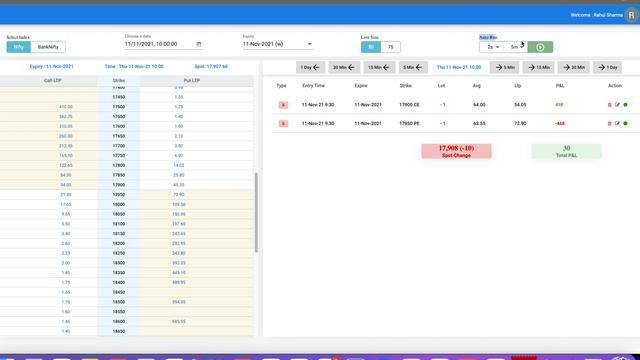The width and height of the screenshot is (640, 360).
Task: Click the P&L column header
Action: 560,86
